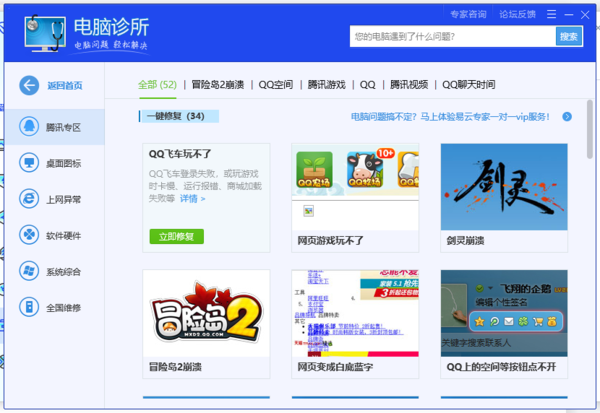The width and height of the screenshot is (600, 413).
Task: Select the 桌面图标 monitor icon
Action: [x=29, y=162]
